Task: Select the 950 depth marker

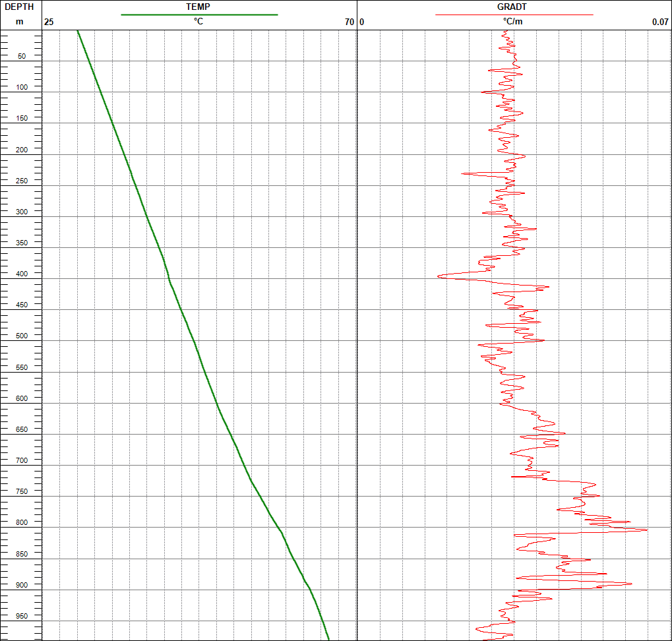Action: point(22,616)
